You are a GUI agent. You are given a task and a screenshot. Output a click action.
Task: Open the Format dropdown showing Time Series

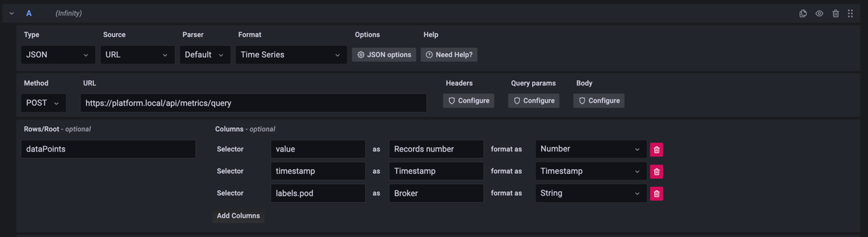291,55
